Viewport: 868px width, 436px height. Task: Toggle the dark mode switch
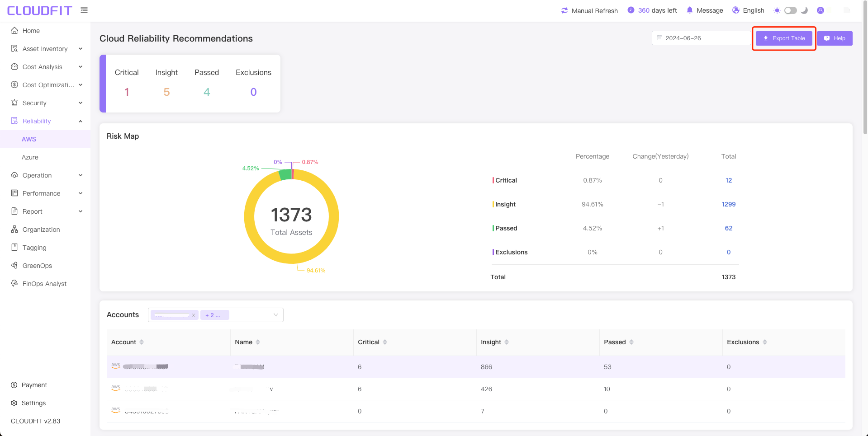[791, 10]
